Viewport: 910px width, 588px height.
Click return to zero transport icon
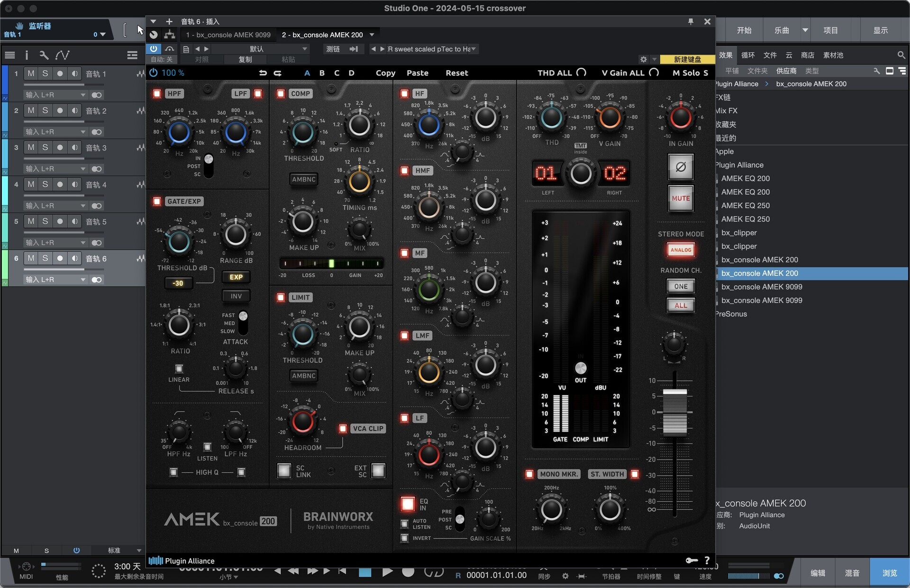point(342,571)
